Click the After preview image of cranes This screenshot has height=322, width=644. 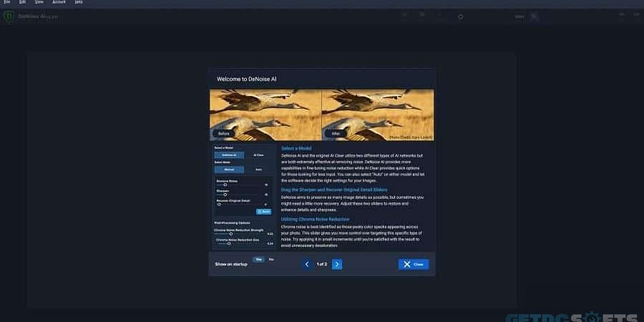click(377, 115)
